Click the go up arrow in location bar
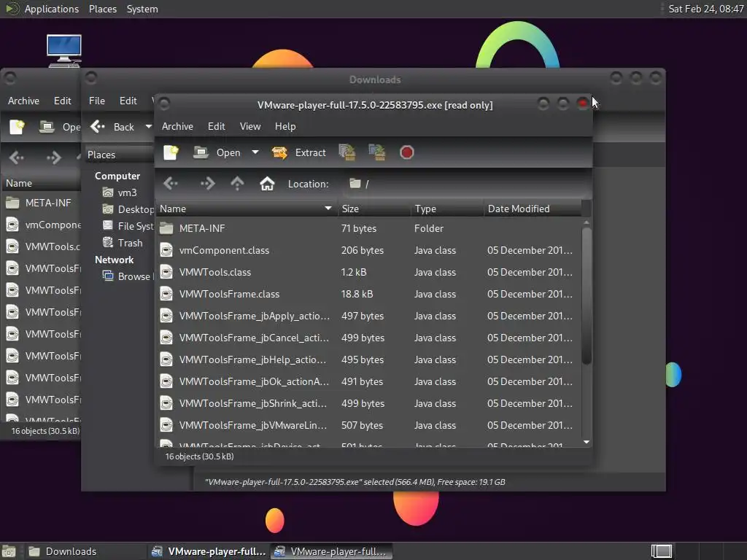This screenshot has height=560, width=747. (x=237, y=184)
